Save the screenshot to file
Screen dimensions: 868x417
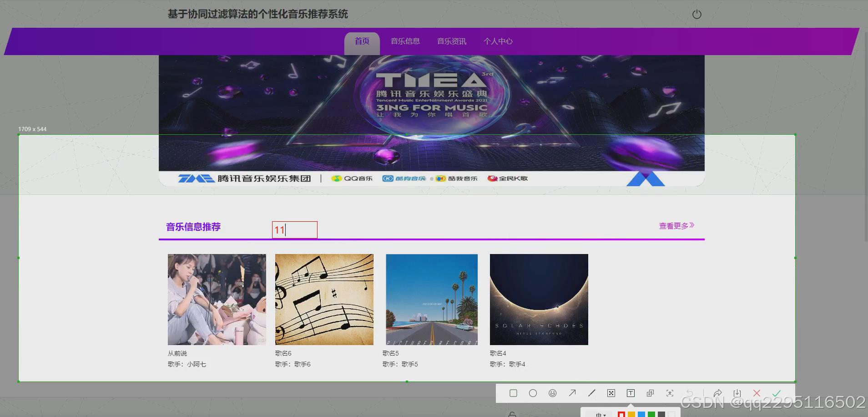coord(737,393)
